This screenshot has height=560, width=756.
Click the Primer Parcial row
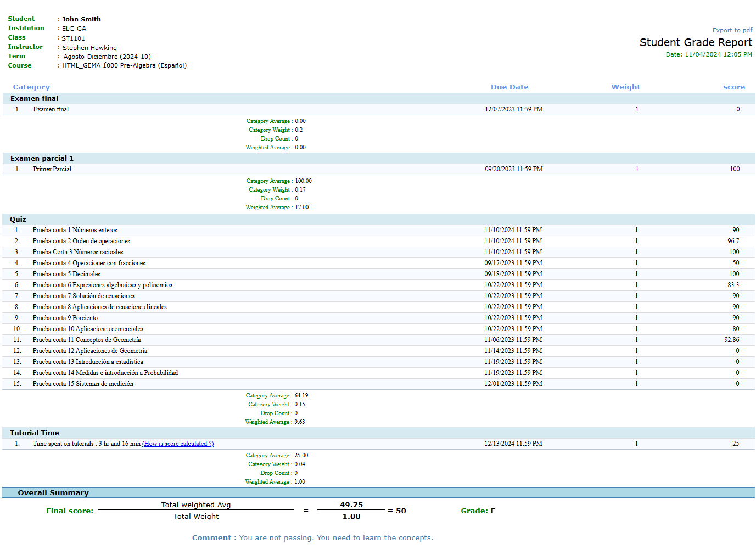point(52,169)
